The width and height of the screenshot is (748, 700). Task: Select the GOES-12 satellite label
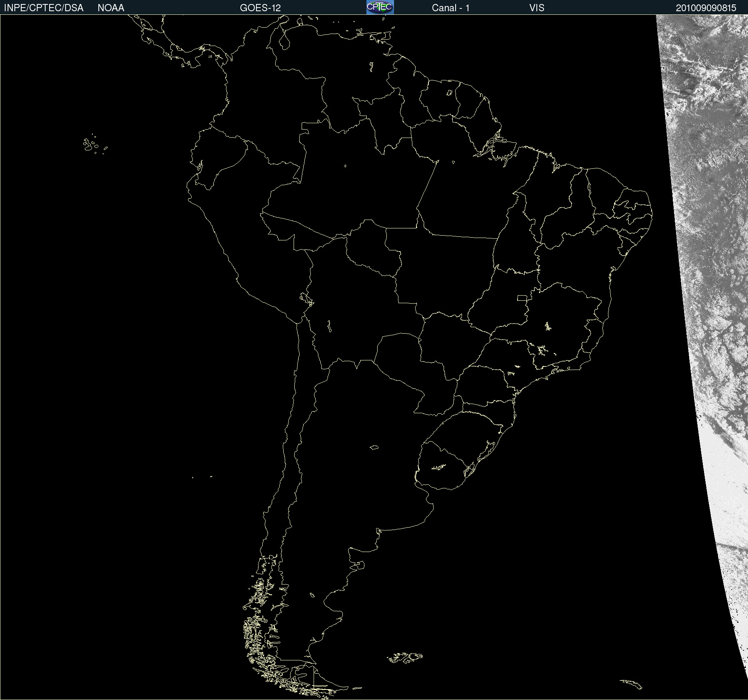click(x=260, y=8)
